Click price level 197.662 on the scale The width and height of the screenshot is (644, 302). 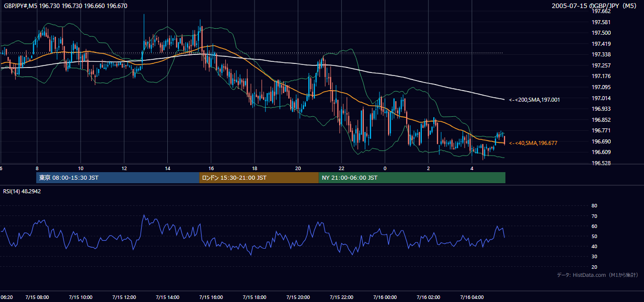[601, 11]
